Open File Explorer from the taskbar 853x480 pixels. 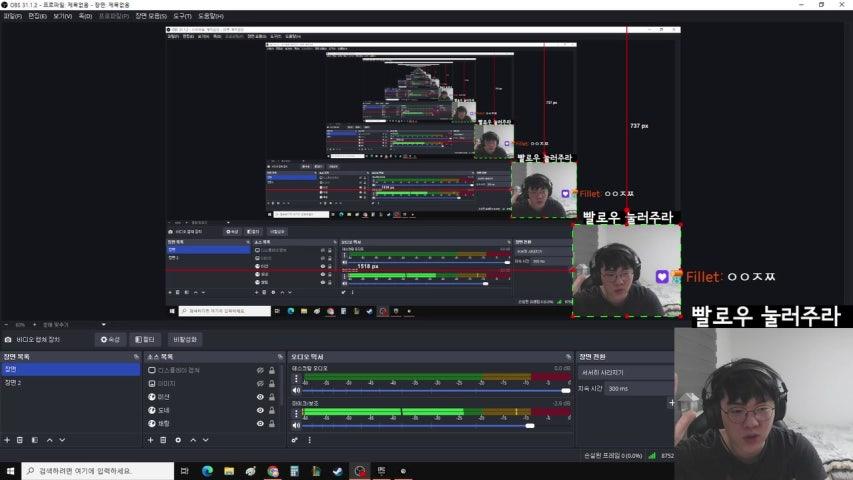(229, 471)
